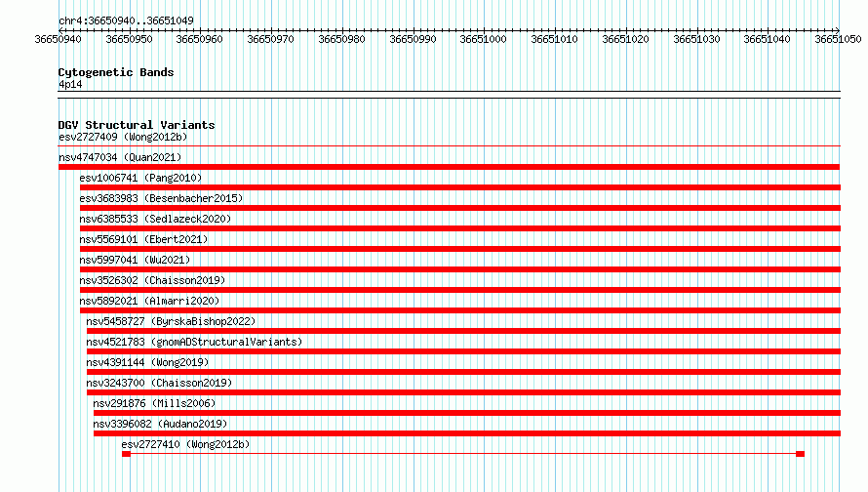This screenshot has height=492, width=868.
Task: Click ruler position 36650970
Action: pyautogui.click(x=271, y=39)
